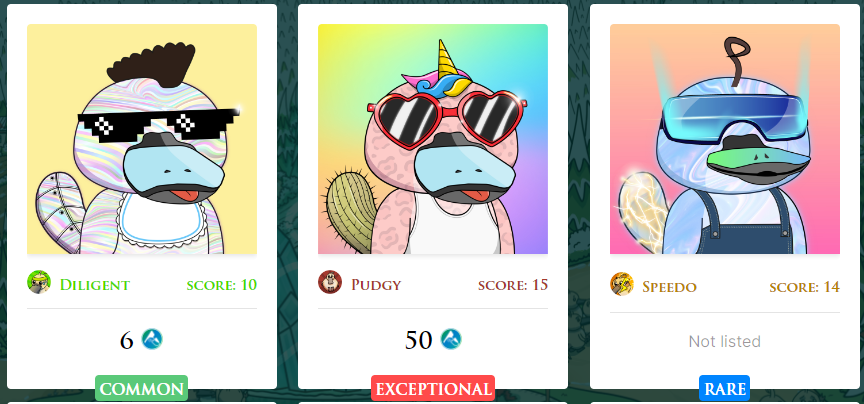
Task: Select the red EXCEPTIONAL rarity badge
Action: [x=433, y=389]
